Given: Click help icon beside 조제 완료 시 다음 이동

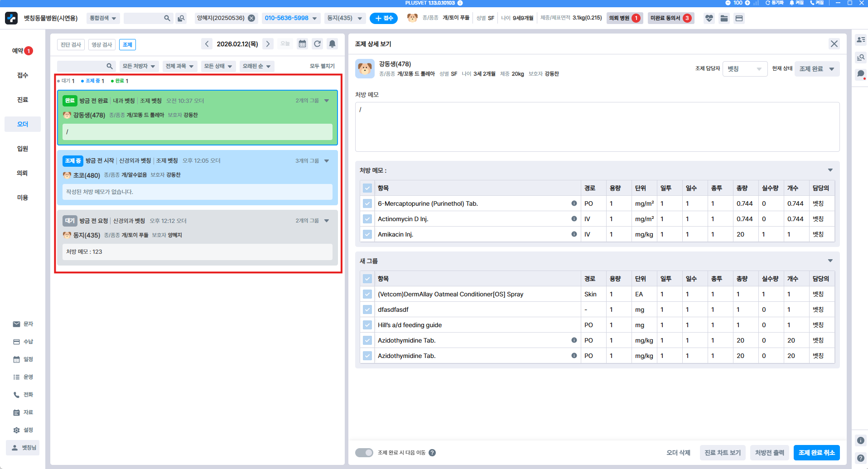Looking at the screenshot, I should (x=432, y=453).
